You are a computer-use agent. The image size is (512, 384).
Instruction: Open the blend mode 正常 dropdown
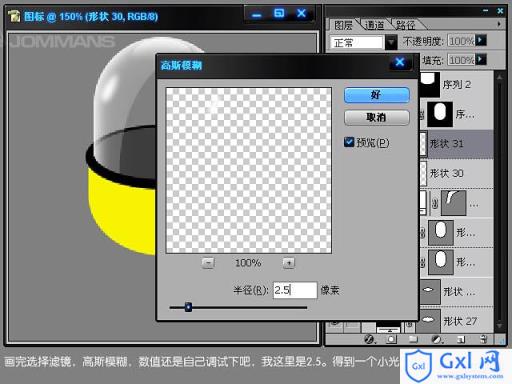(x=391, y=42)
